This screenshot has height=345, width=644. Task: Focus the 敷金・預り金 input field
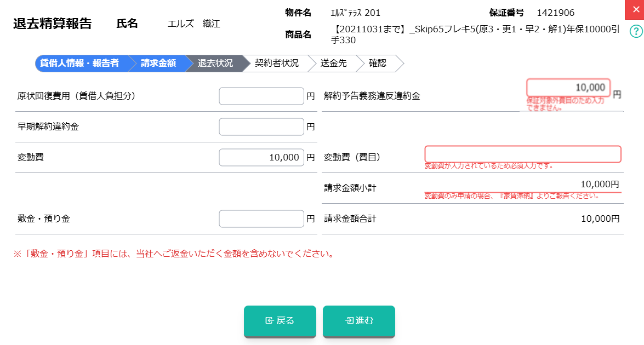pos(261,219)
